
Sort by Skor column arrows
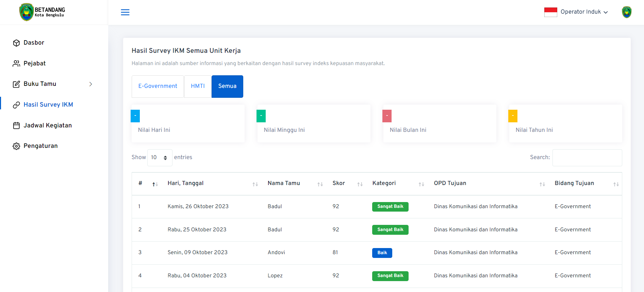[x=360, y=184]
